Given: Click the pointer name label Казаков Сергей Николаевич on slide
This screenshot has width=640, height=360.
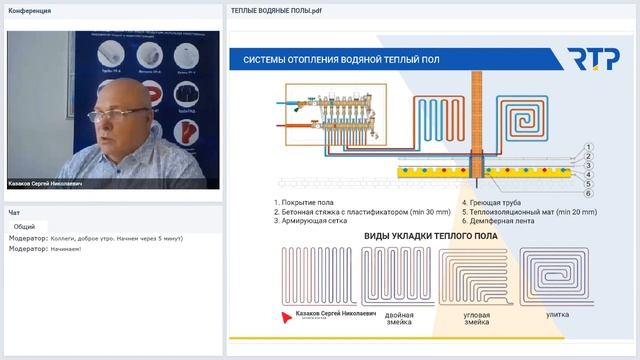Looking at the screenshot, I should click(336, 313).
